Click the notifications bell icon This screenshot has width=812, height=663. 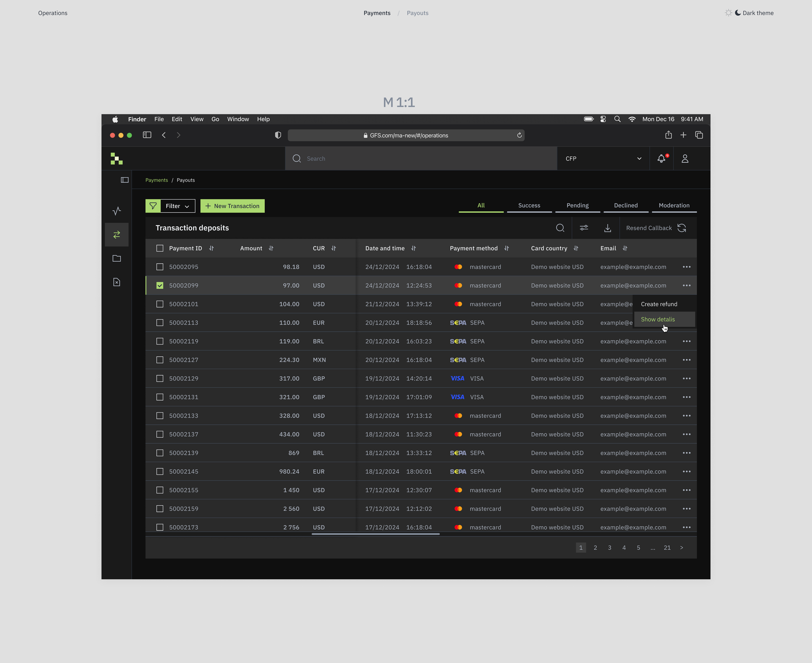point(661,159)
